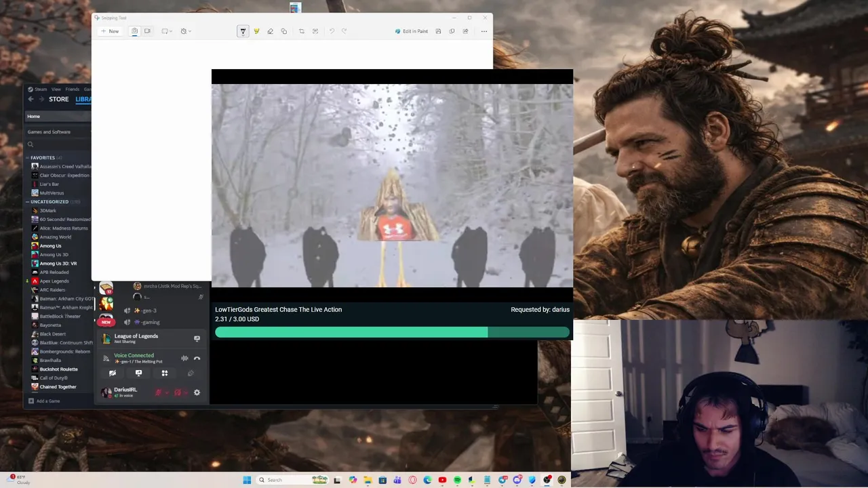Viewport: 868px width, 488px height.
Task: Click the Discord share your screen button
Action: pyautogui.click(x=138, y=373)
